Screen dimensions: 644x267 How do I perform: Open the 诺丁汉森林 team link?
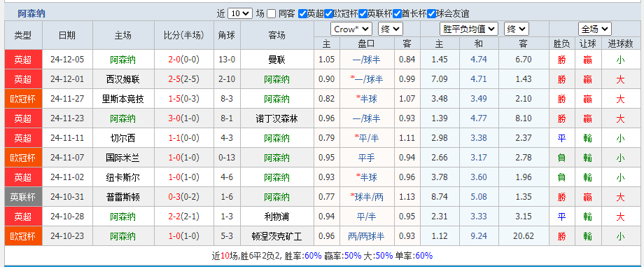point(276,119)
